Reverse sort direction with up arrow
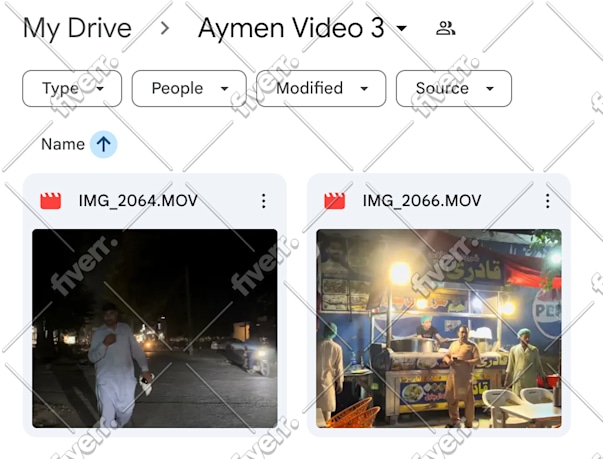 pos(103,144)
